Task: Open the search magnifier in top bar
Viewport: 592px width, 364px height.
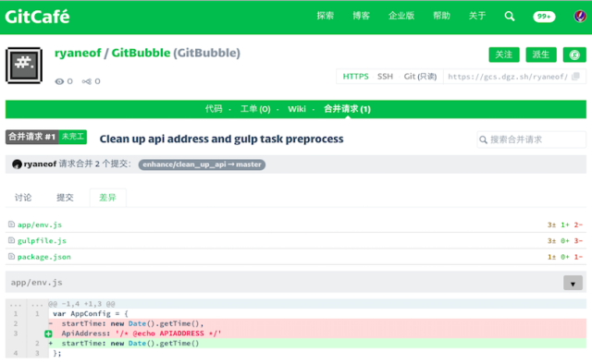Action: tap(510, 17)
